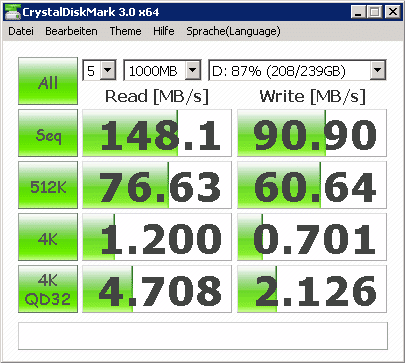Expand the drive dropdown showing D: 87%
The width and height of the screenshot is (405, 363).
pyautogui.click(x=377, y=70)
